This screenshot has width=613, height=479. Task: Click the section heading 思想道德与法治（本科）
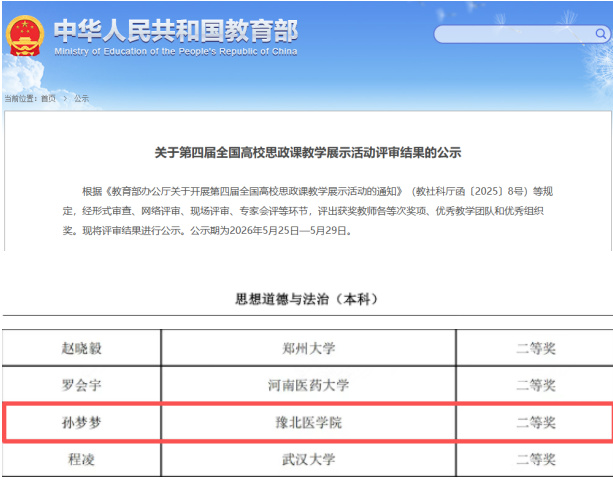(x=307, y=299)
